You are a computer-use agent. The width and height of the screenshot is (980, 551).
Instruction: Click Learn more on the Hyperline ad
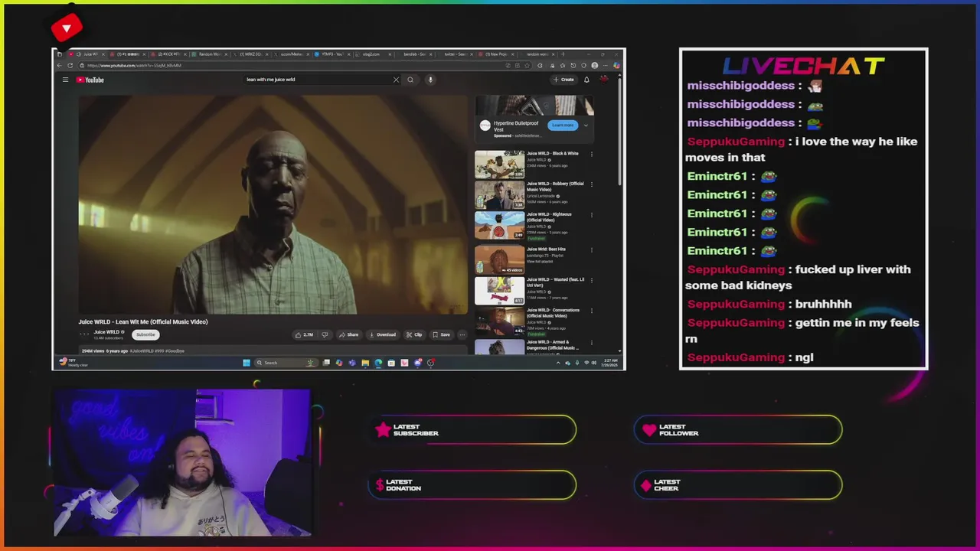(563, 126)
